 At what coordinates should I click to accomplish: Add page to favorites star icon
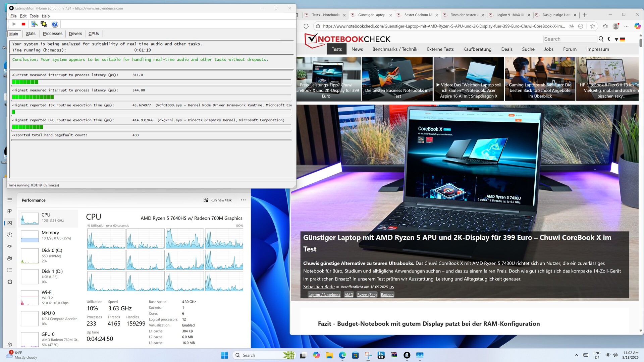(x=593, y=26)
